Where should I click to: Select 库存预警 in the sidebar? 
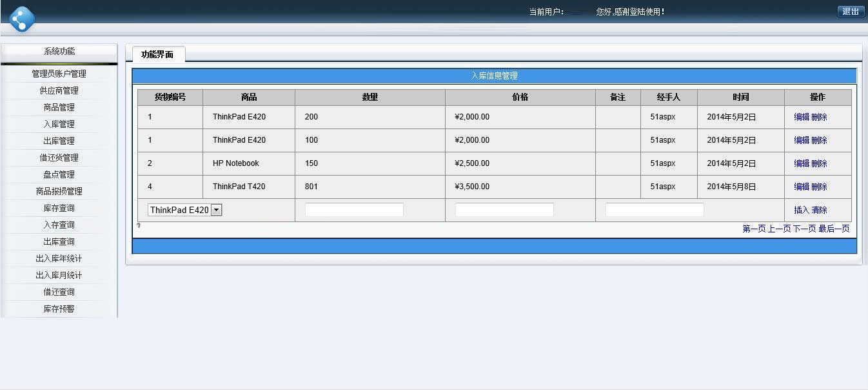[x=59, y=309]
